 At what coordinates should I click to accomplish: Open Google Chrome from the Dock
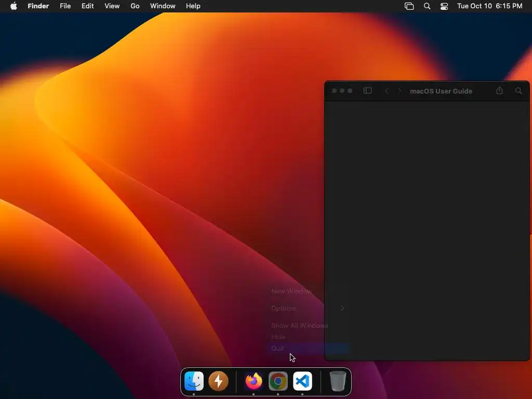[x=278, y=381]
